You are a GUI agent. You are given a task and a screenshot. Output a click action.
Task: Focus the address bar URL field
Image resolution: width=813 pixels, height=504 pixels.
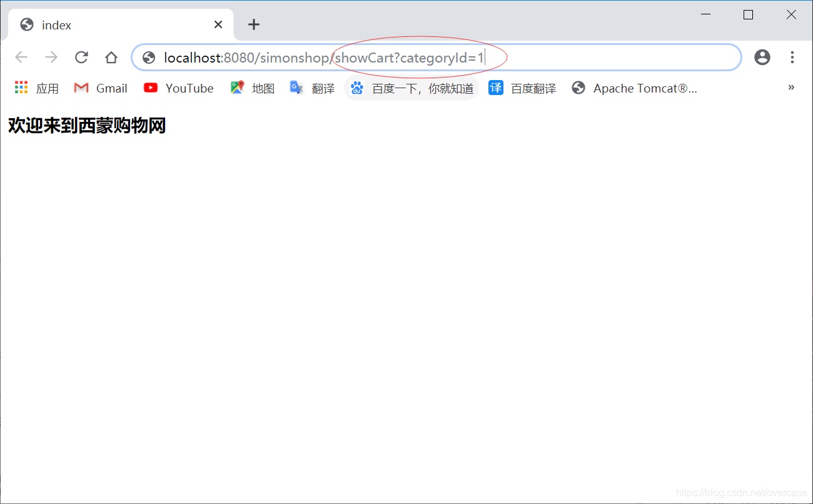pyautogui.click(x=437, y=58)
